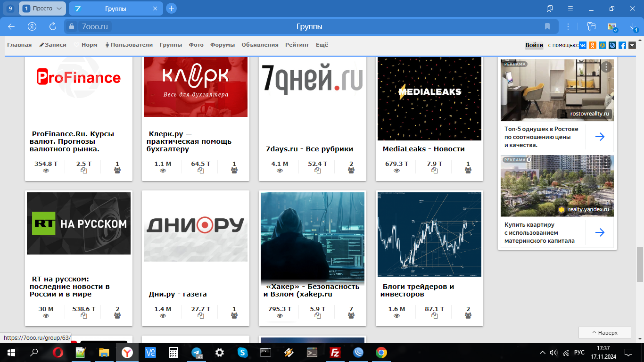Open Opera browser from taskbar
The image size is (644, 362).
[x=58, y=353]
